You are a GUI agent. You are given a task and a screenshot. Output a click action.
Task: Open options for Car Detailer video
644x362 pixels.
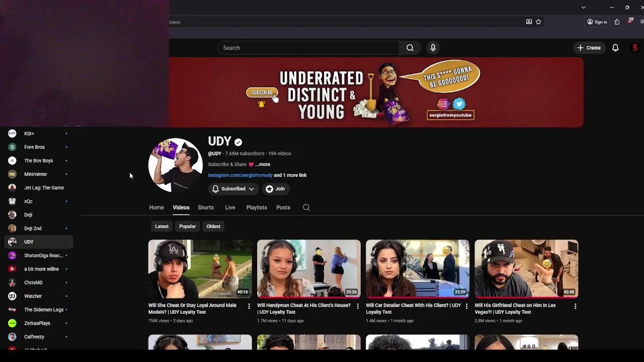(466, 306)
